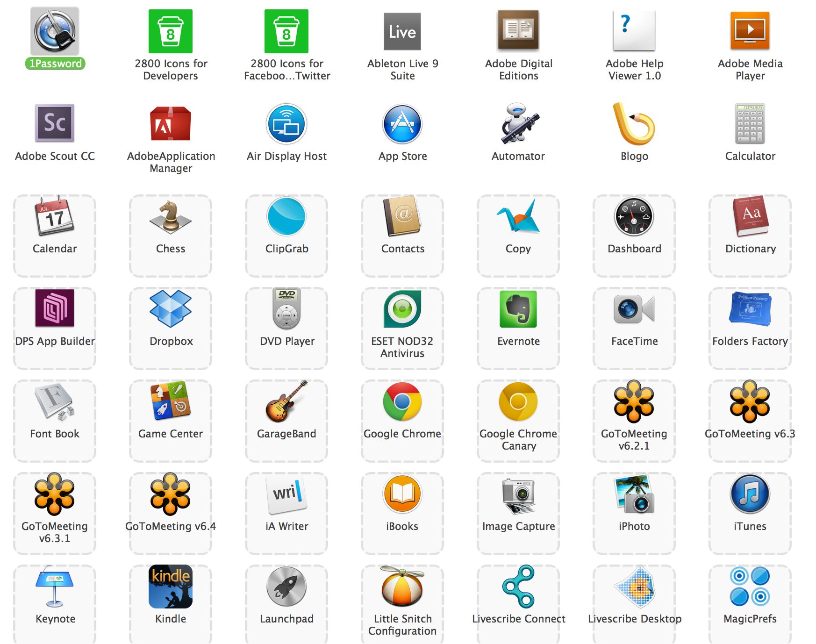The image size is (816, 644).
Task: Click the 'iTunes' label
Action: click(x=750, y=526)
